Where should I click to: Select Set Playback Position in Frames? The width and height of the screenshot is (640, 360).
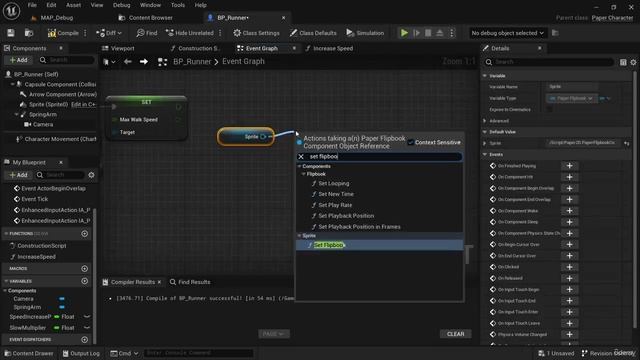click(x=359, y=227)
